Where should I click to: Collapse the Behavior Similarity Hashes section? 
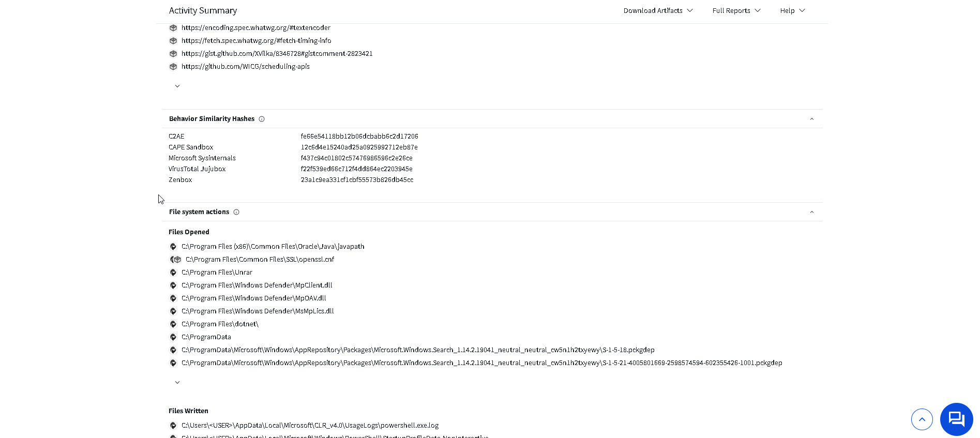(811, 119)
